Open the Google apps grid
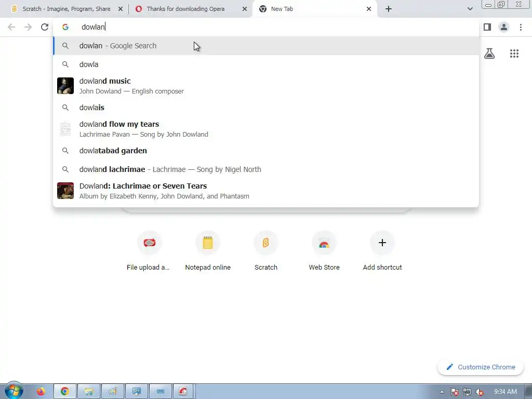This screenshot has height=399, width=532. [x=514, y=54]
